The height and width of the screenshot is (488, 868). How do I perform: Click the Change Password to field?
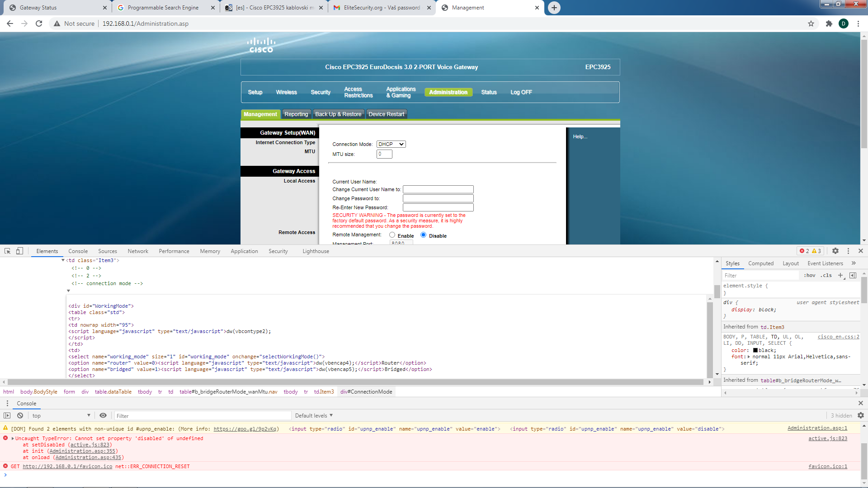point(438,198)
